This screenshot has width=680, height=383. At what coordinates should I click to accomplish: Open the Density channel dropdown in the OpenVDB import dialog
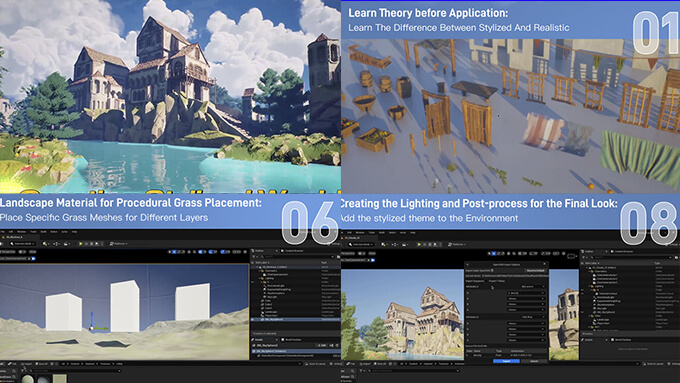(526, 293)
